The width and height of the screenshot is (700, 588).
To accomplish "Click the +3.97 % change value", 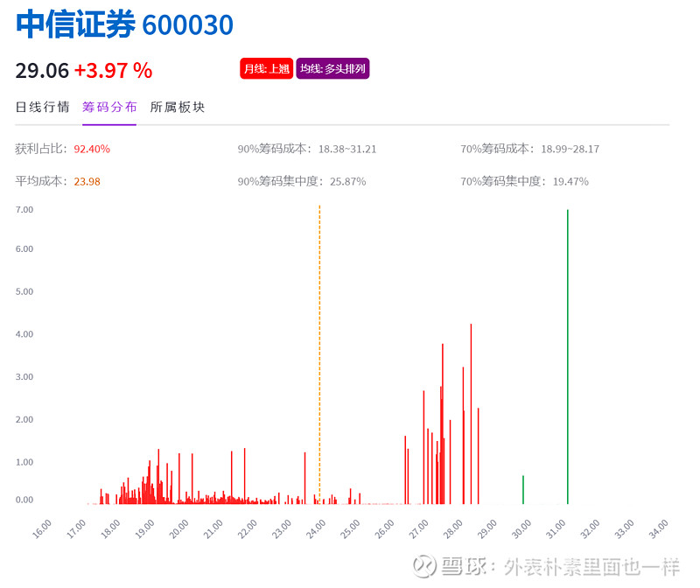I will (114, 71).
